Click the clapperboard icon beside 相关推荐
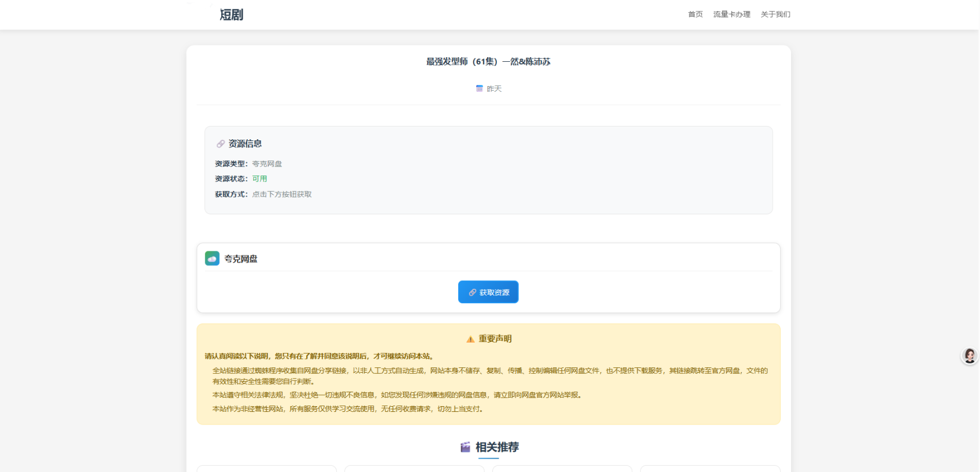Image resolution: width=980 pixels, height=472 pixels. pyautogui.click(x=465, y=447)
